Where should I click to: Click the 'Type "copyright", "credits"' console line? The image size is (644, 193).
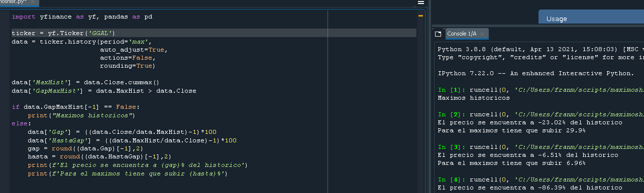[x=541, y=58]
